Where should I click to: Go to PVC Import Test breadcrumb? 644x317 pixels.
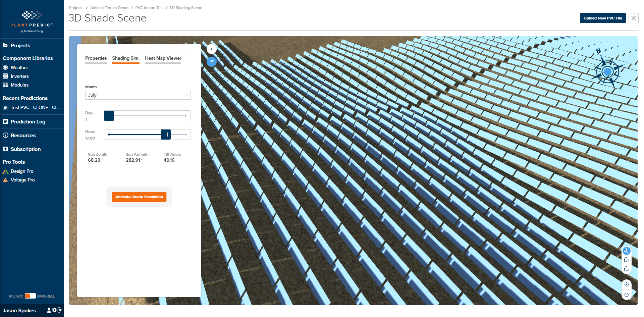pyautogui.click(x=149, y=8)
